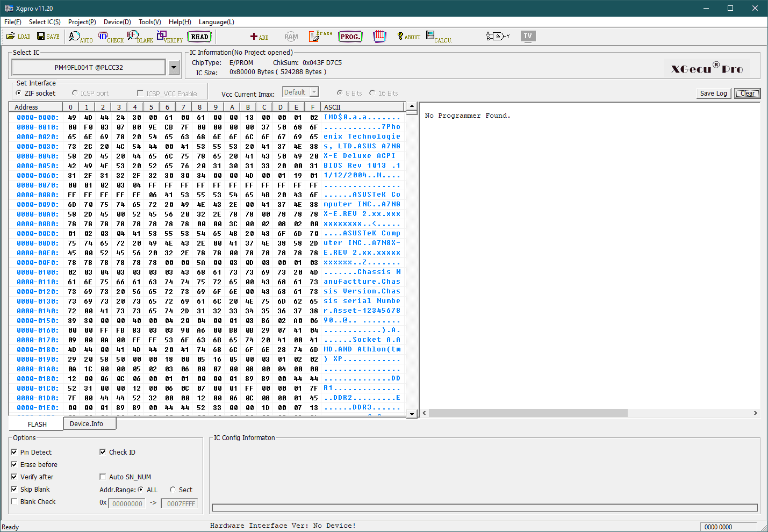768x532 pixels.
Task: Open the Language menu
Action: click(x=217, y=22)
